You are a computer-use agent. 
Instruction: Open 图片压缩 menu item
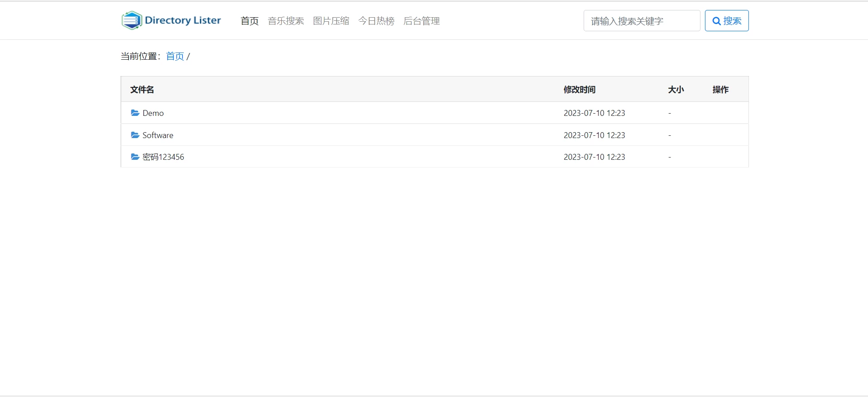click(x=331, y=21)
